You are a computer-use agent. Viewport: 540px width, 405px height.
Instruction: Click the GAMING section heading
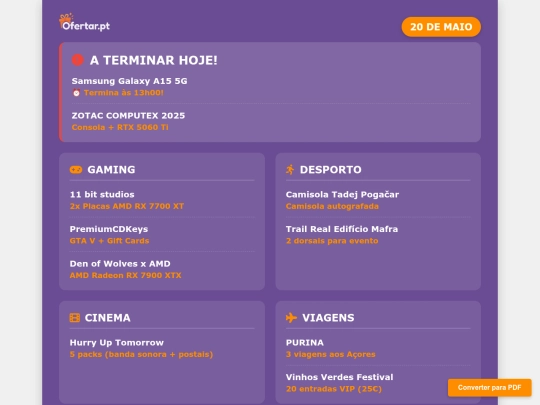(x=111, y=169)
